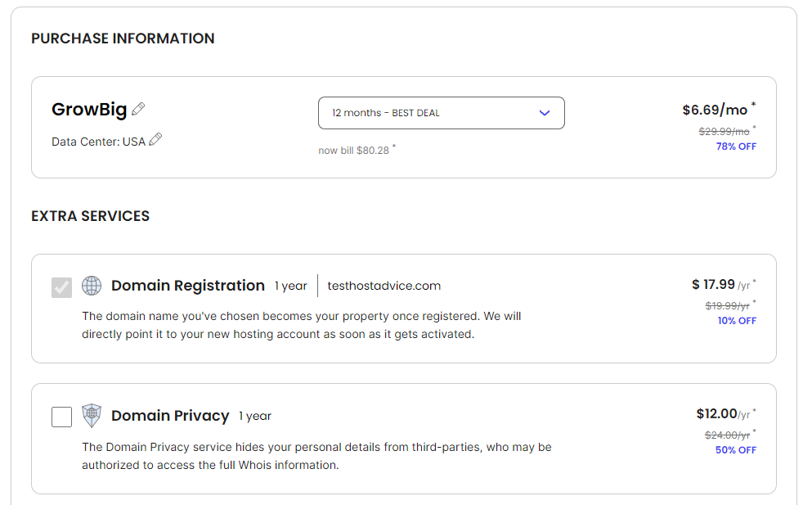The height and width of the screenshot is (505, 812).
Task: Click the now bill $80.28 note
Action: 354,151
